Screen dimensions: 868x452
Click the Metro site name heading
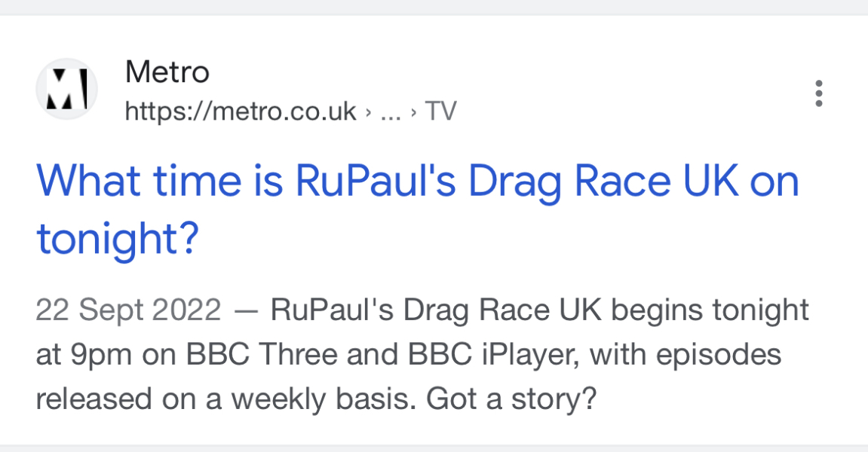(x=167, y=72)
